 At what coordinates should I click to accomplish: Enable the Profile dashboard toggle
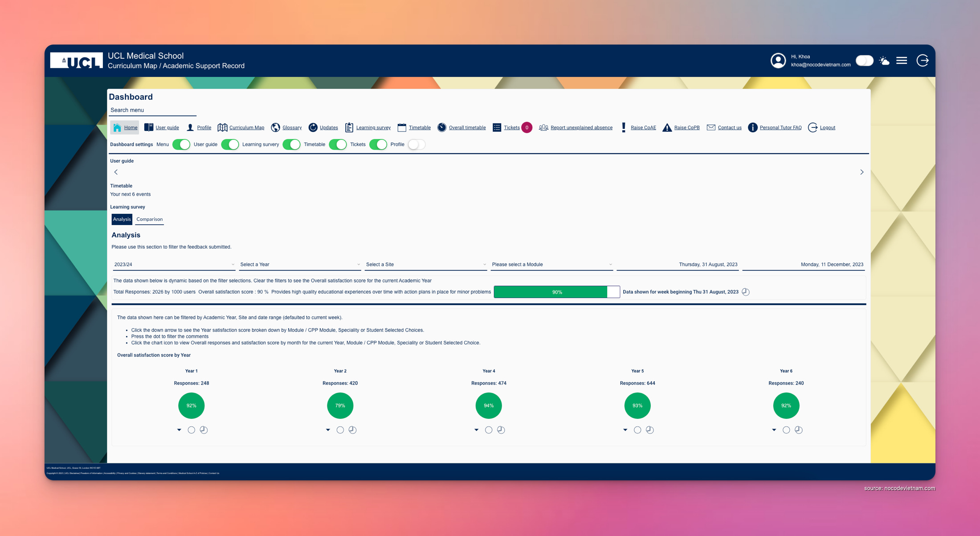pos(416,144)
